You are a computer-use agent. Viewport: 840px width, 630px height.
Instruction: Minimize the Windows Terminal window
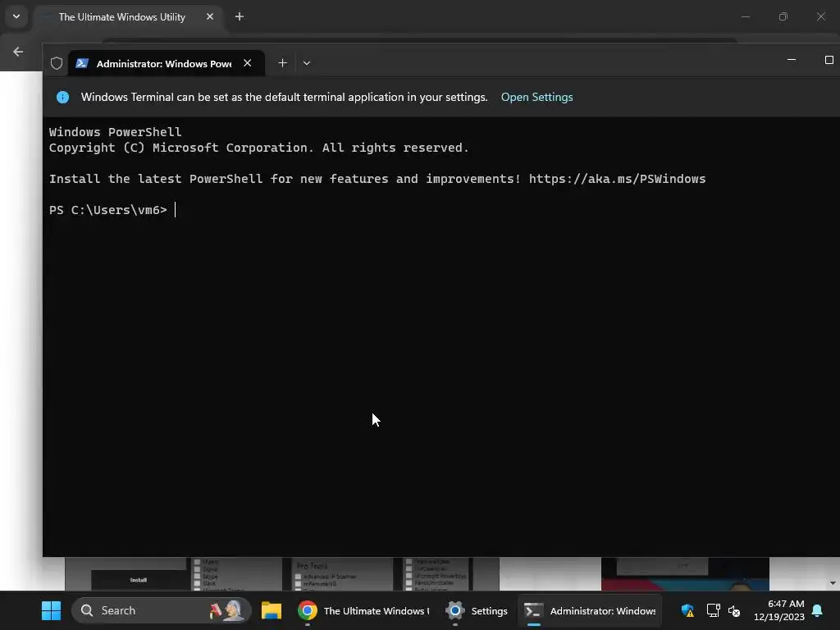792,60
